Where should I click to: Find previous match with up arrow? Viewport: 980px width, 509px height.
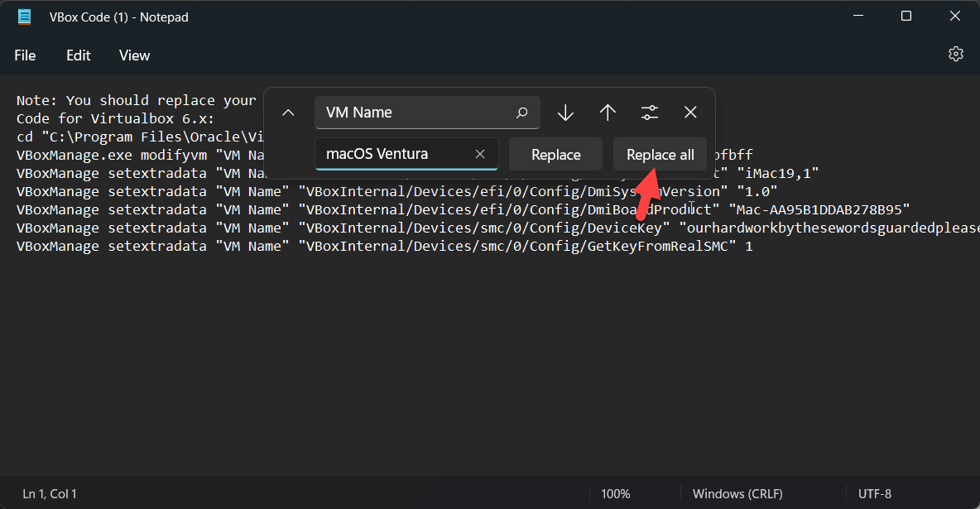[x=608, y=113]
